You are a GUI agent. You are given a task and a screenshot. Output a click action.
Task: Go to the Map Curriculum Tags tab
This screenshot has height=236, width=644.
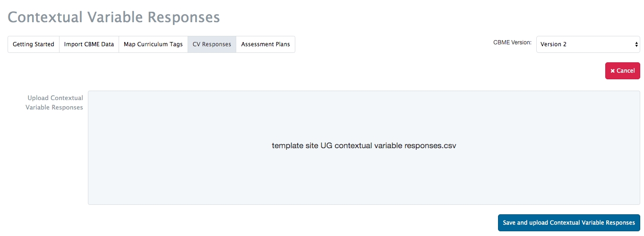[153, 44]
